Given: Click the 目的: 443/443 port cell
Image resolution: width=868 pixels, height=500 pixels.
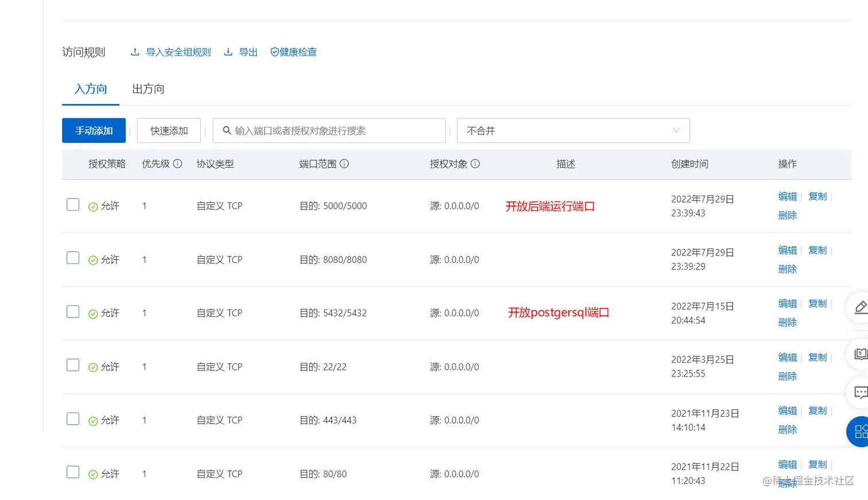Looking at the screenshot, I should pos(328,420).
